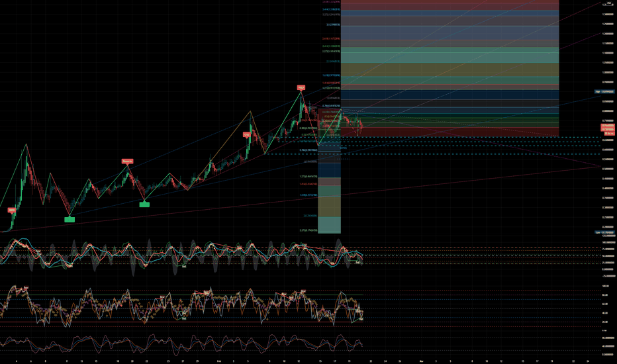Screen dimensions: 617x364
Task: Click the red pattern label above the highest peak
Action: 301,88
